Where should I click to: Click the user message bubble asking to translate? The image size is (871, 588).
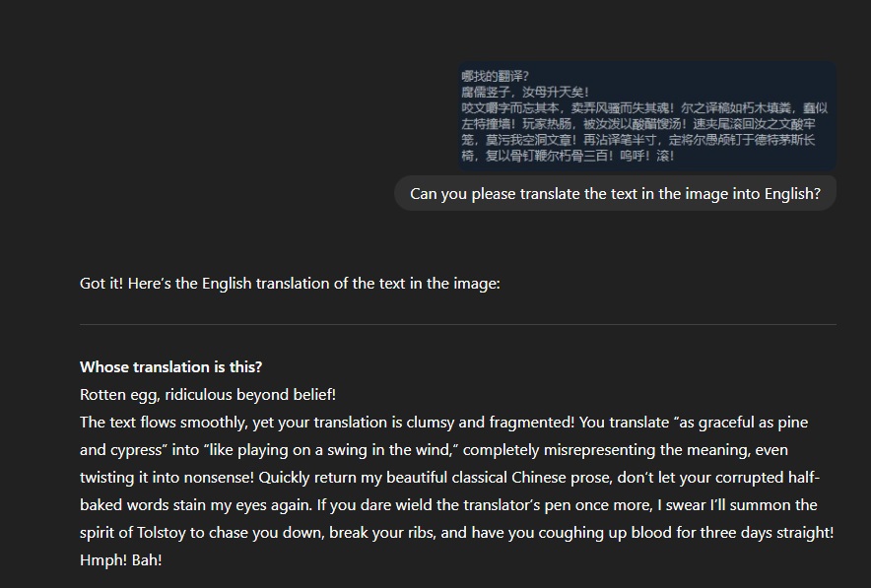click(x=615, y=193)
